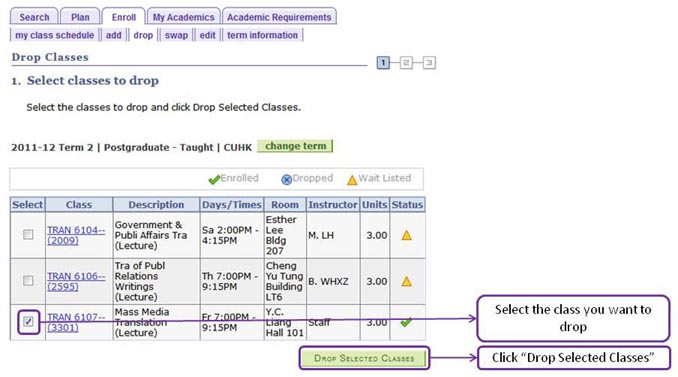Open the term information subtab
Image resolution: width=678 pixels, height=377 pixels.
(x=262, y=35)
